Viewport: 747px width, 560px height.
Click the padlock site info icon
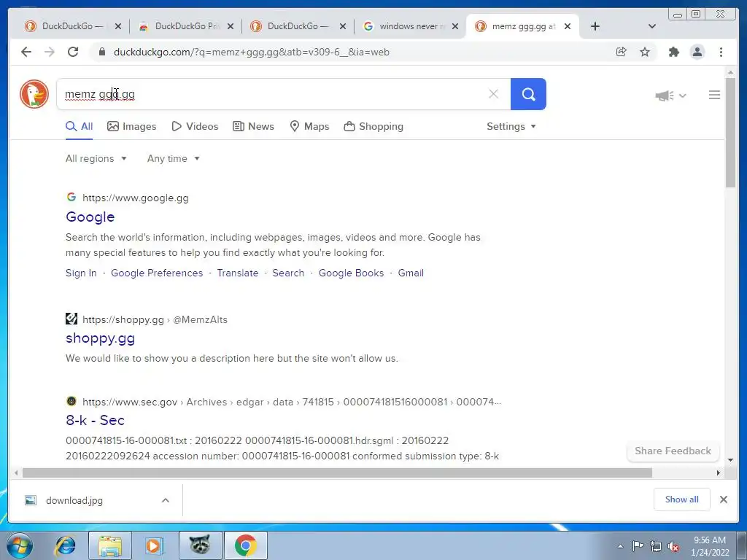(x=101, y=52)
